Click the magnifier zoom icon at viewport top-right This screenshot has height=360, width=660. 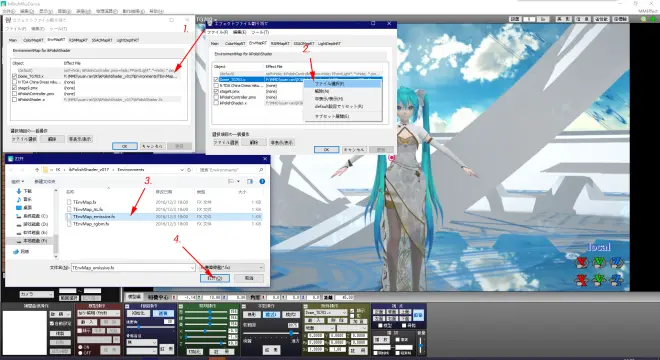[644, 19]
